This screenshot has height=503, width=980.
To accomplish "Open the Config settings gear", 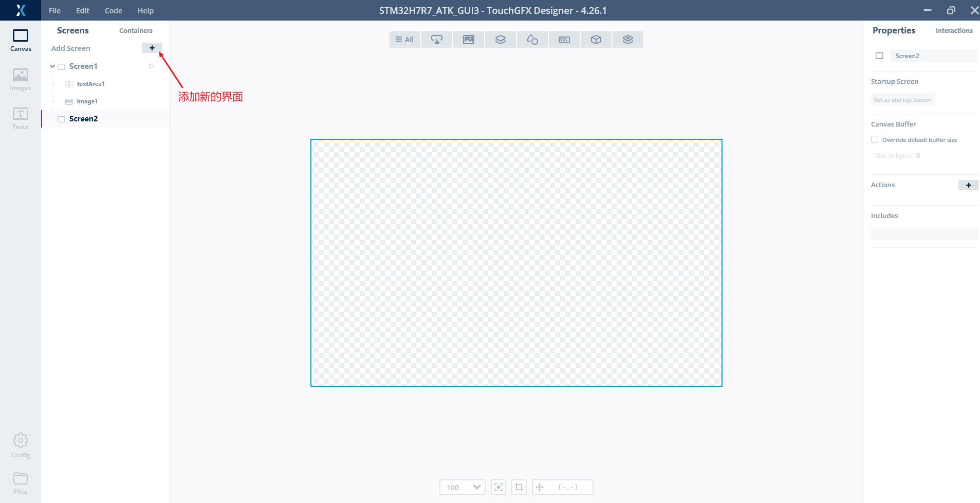I will point(21,445).
